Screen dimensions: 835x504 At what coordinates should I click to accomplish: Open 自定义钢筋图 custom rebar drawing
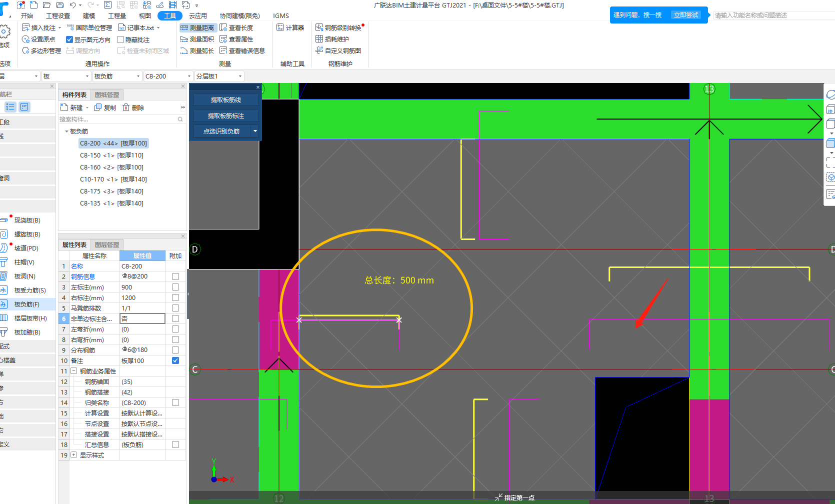tap(338, 50)
